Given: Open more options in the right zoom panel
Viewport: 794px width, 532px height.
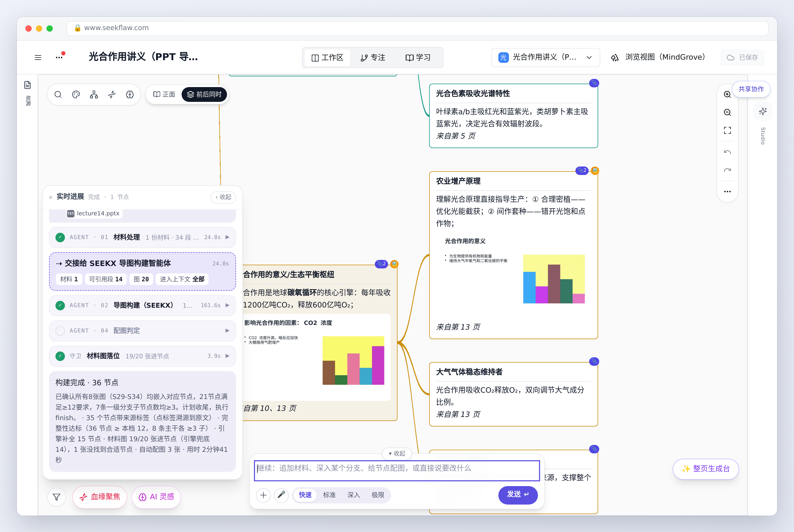Looking at the screenshot, I should click(x=727, y=191).
